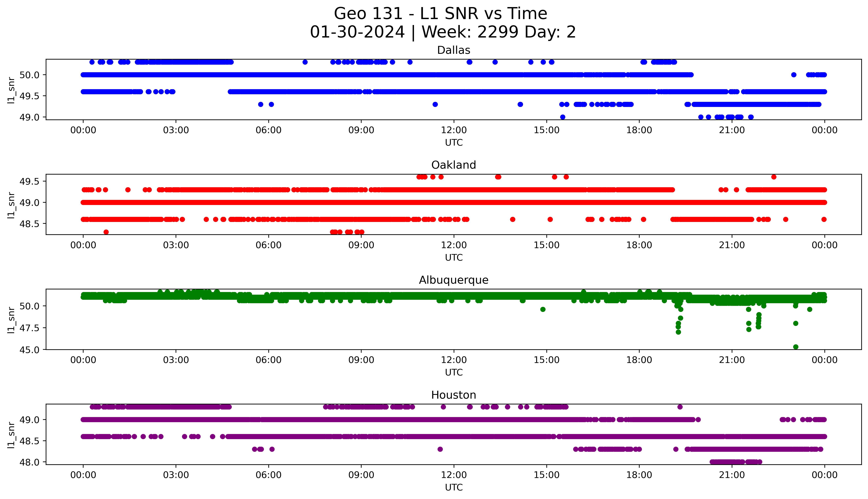The height and width of the screenshot is (499, 868).
Task: Click the UTC label under the Oakland plot
Action: (454, 258)
